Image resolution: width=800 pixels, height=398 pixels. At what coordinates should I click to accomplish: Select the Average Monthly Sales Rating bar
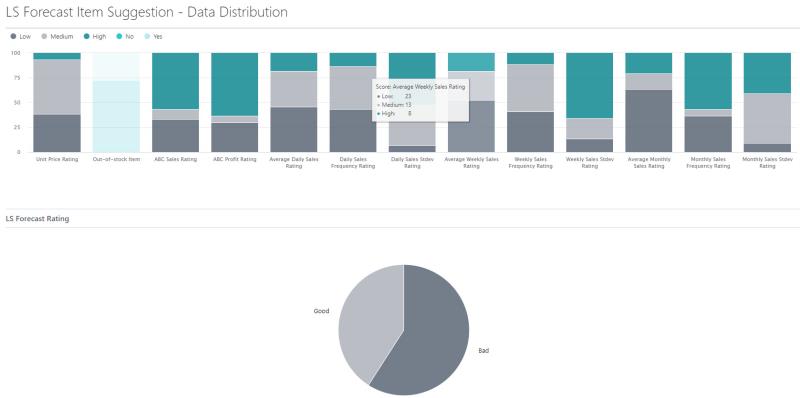[x=648, y=102]
